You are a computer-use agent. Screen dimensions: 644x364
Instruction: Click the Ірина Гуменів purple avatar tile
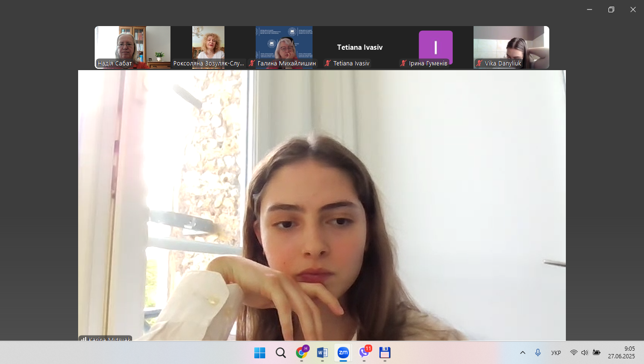pyautogui.click(x=436, y=46)
